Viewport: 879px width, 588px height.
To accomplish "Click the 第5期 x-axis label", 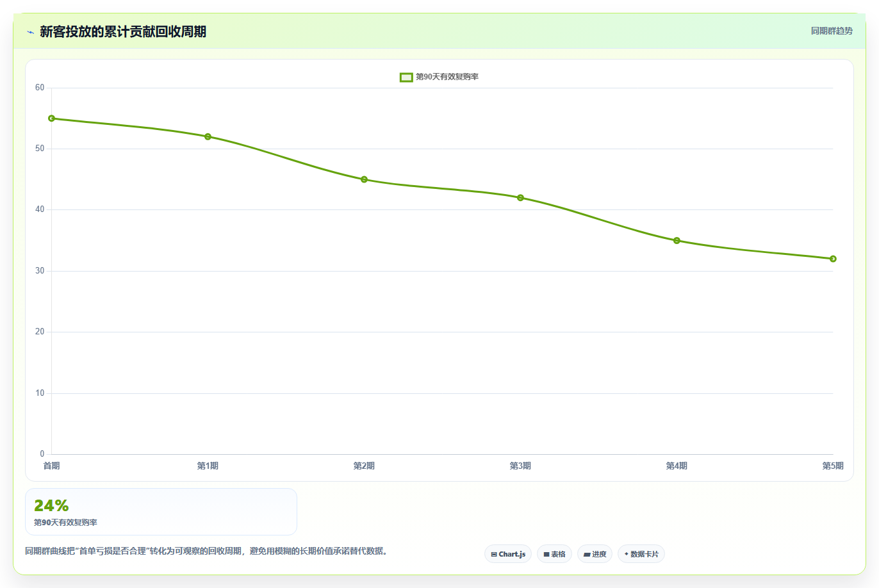I will tap(833, 466).
